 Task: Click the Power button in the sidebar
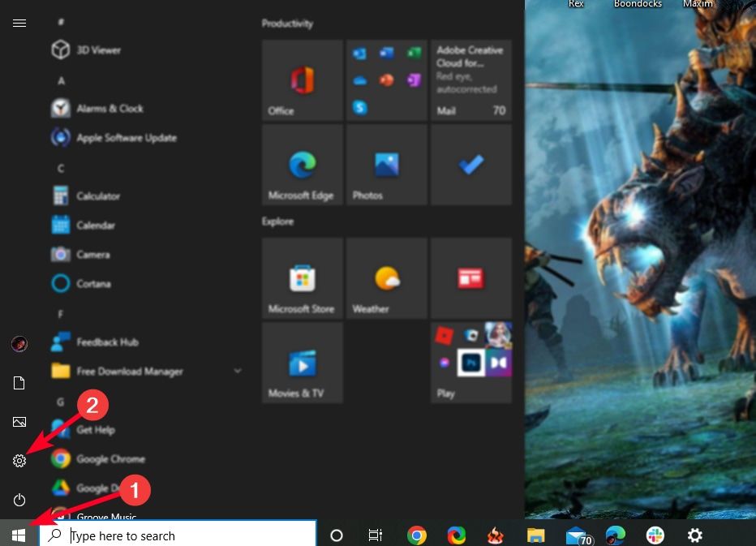click(x=19, y=500)
